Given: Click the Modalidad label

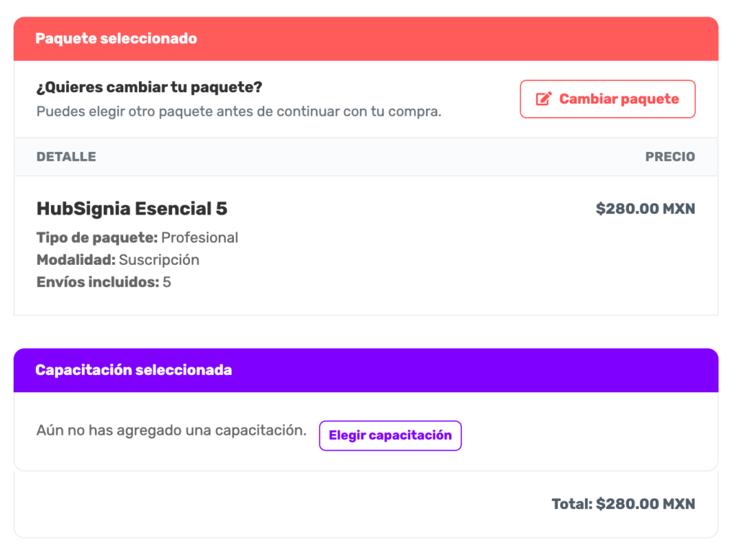Looking at the screenshot, I should [x=76, y=260].
